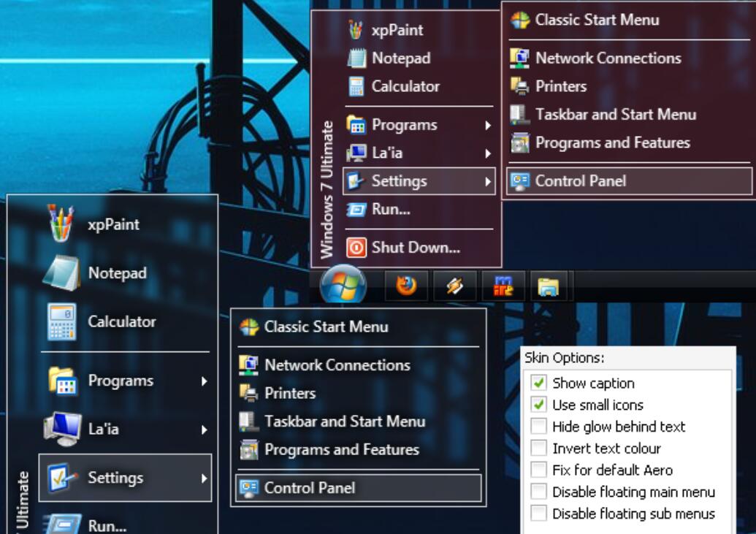Screen dimensions: 756x534
Task: Open Control Panel in the dark submenu
Action: [x=358, y=488]
